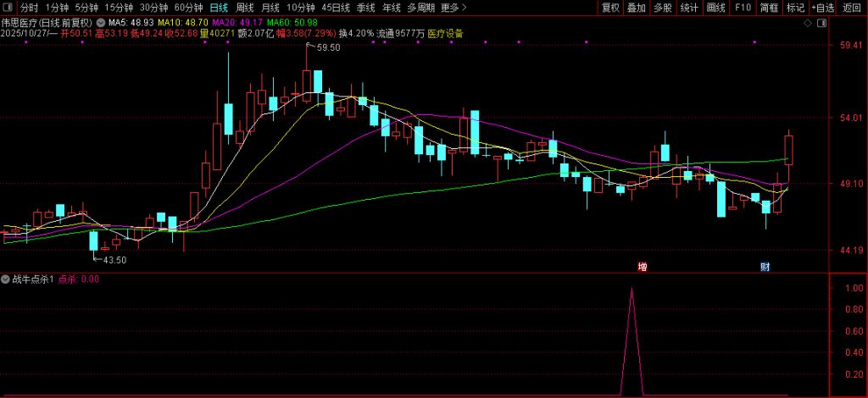Click the 幅3.58(7.29%) change value

tap(305, 33)
